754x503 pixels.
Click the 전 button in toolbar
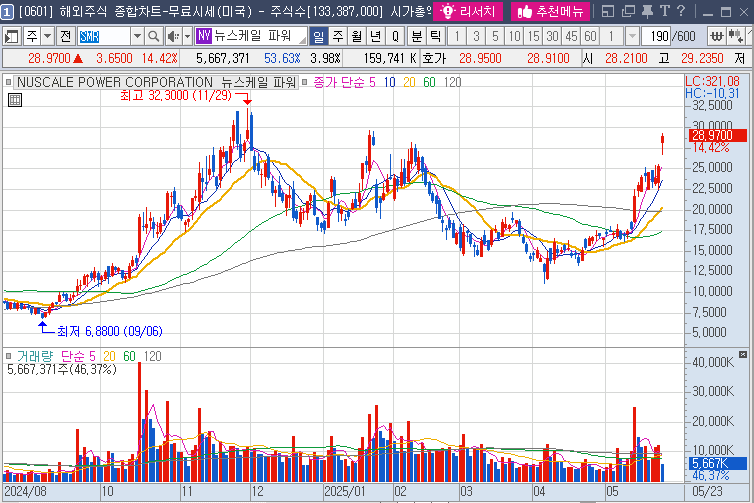pos(66,36)
